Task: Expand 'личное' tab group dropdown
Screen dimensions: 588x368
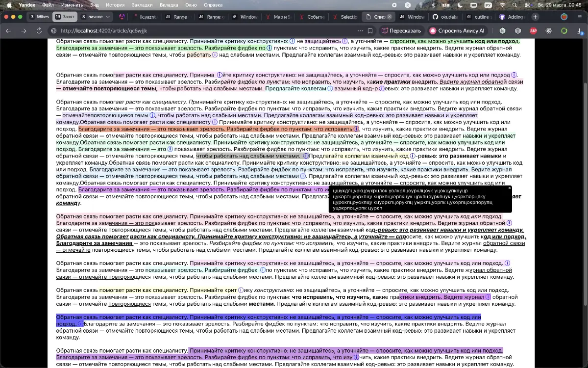Action: [109, 17]
